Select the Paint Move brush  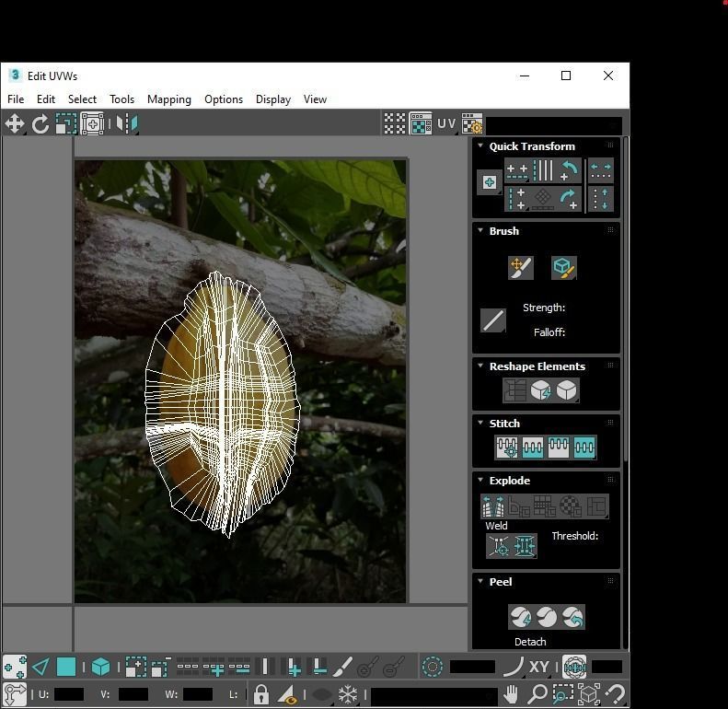click(x=521, y=268)
